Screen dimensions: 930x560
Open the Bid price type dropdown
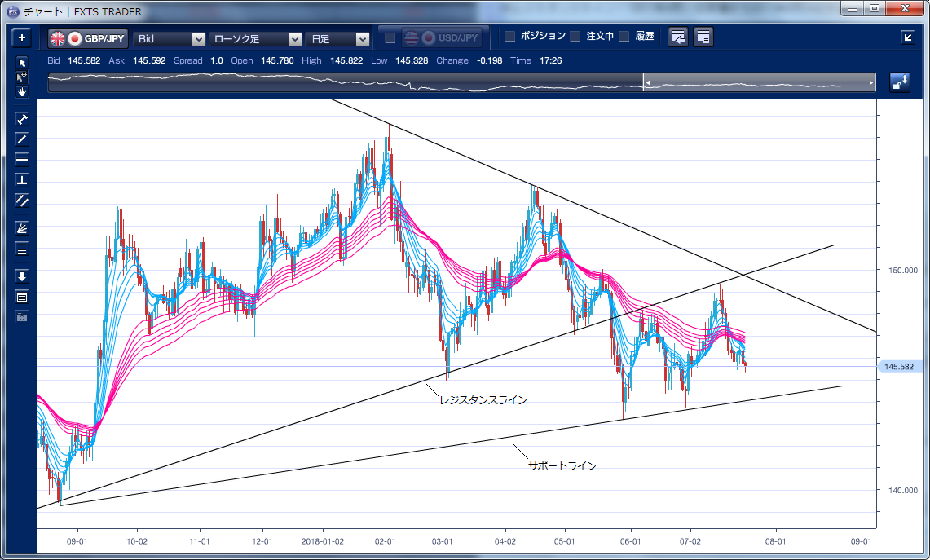point(169,38)
